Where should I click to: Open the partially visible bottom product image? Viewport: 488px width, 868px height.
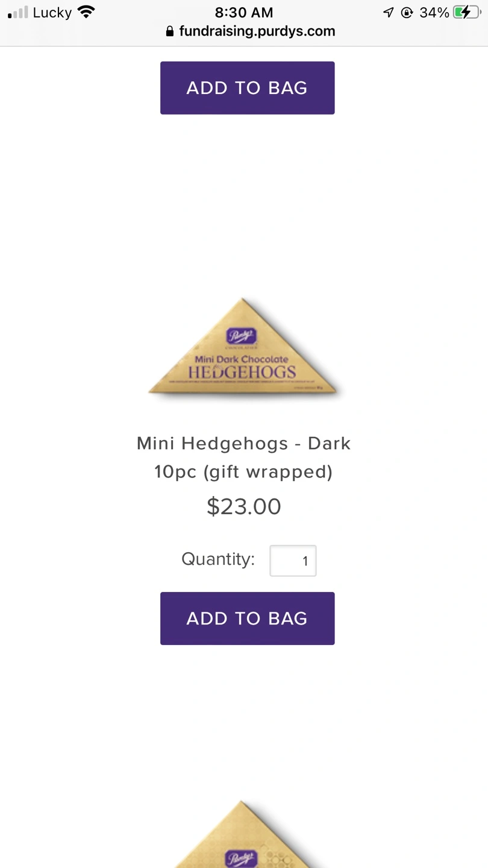click(243, 834)
